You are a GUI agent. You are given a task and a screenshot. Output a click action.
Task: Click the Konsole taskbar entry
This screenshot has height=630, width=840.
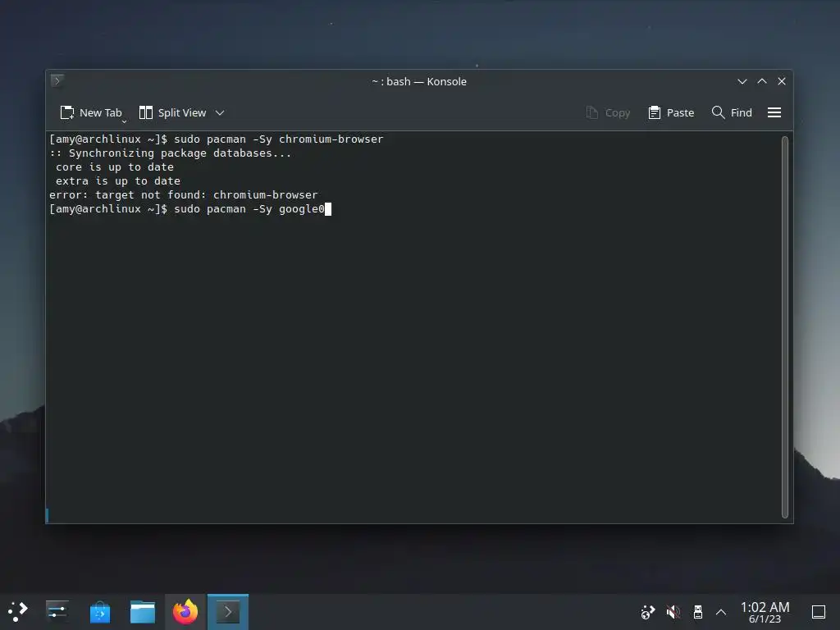point(228,612)
